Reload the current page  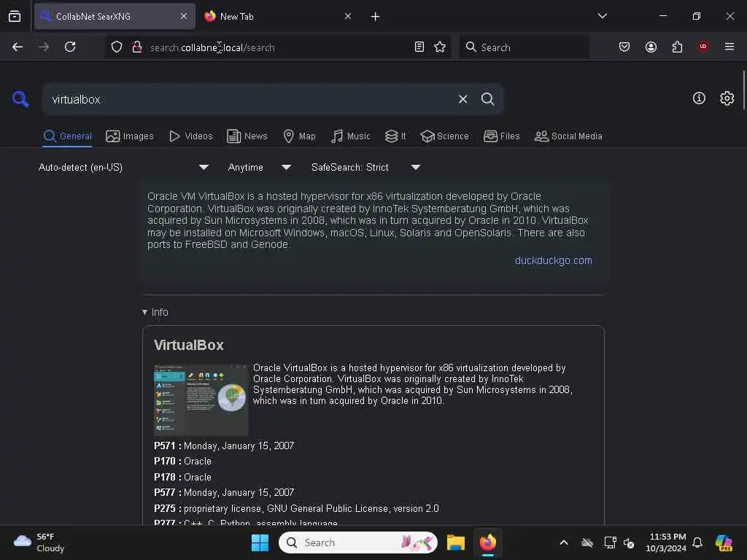click(x=70, y=47)
